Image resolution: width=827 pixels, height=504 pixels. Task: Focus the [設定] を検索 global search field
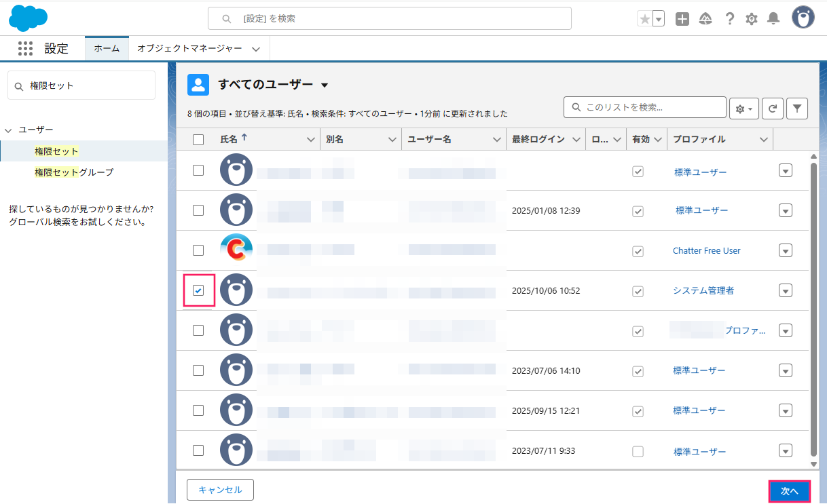(x=389, y=18)
